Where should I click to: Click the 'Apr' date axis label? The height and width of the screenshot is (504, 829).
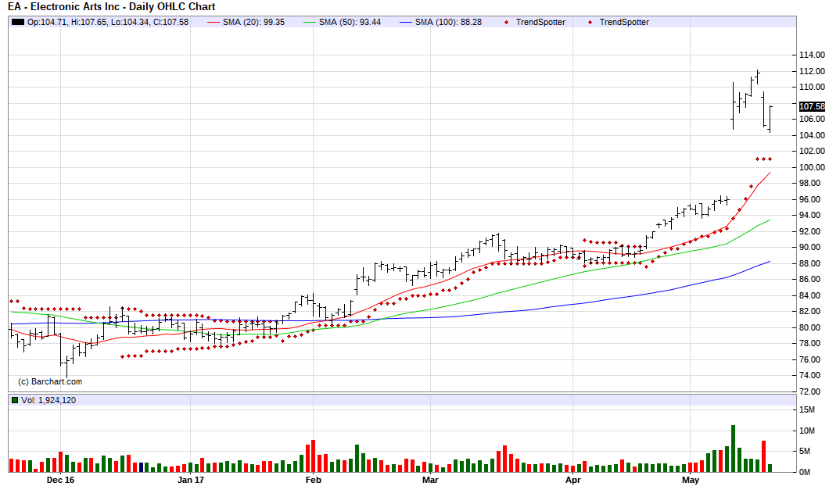[x=573, y=480]
